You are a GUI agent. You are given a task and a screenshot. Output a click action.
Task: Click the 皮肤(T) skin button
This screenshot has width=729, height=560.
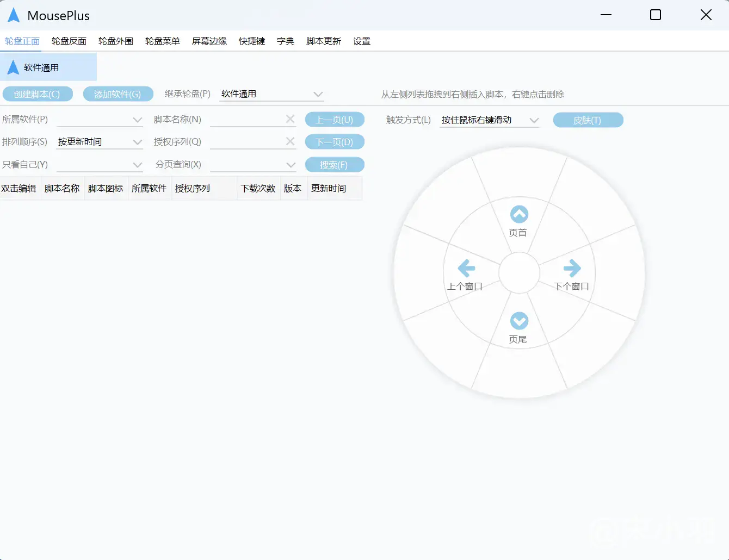pos(588,120)
